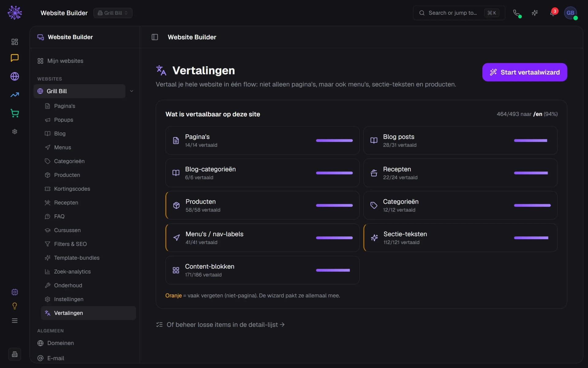This screenshot has height=368, width=588.
Task: Collapse the Grill Bill website chevron
Action: point(132,91)
